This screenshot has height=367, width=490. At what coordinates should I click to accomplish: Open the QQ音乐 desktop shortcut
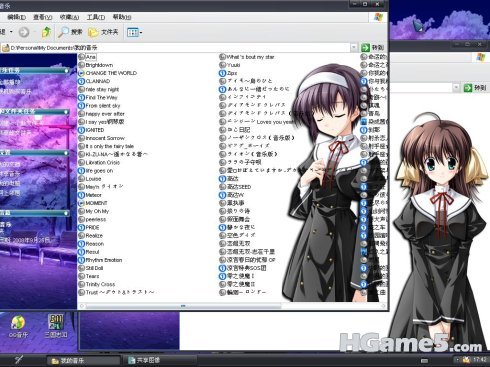click(18, 326)
